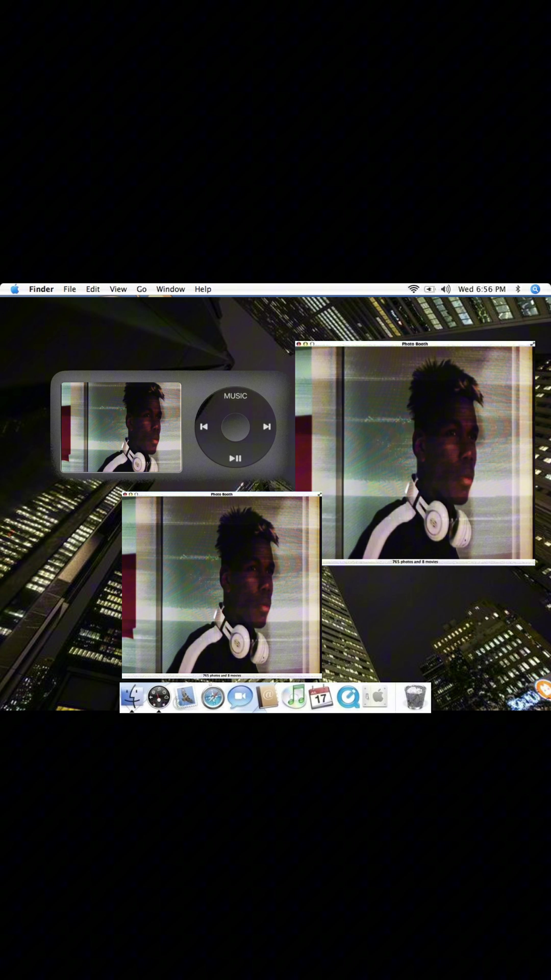Screen dimensions: 551x980
Task: Open the Help menu
Action: point(203,289)
